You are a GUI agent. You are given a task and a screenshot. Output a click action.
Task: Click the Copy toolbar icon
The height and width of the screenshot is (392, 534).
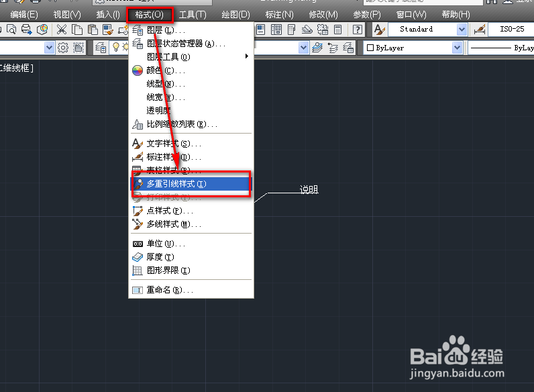77,30
